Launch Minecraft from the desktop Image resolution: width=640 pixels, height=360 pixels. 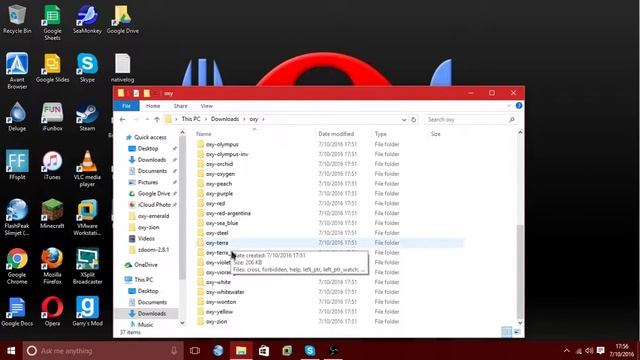tap(52, 214)
